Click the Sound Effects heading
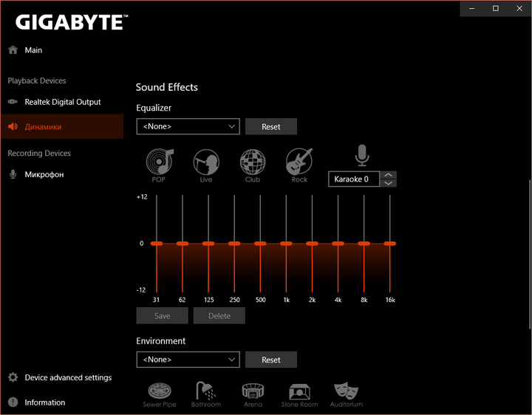Screen dimensions: 532x415 pos(166,87)
